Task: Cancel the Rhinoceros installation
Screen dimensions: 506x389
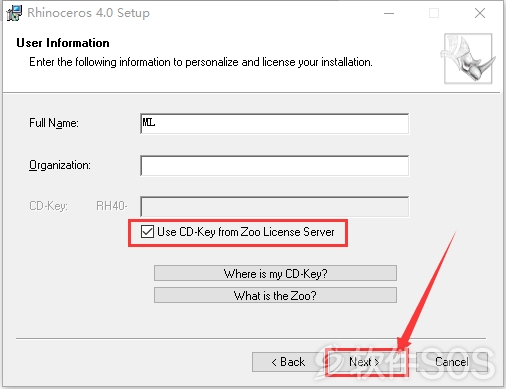Action: point(452,362)
